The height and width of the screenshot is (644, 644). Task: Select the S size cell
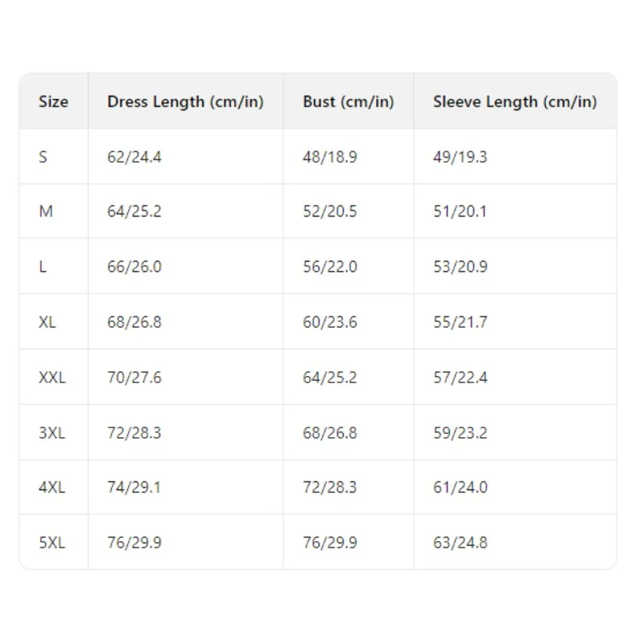43,157
